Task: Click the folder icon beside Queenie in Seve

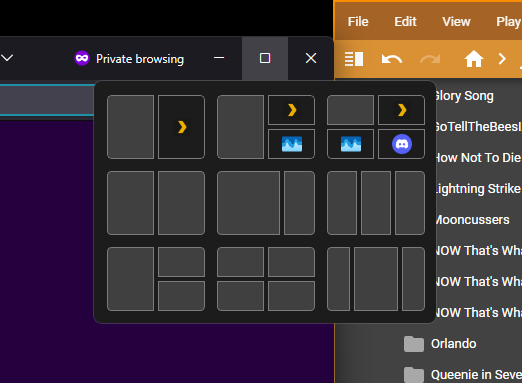Action: coord(414,375)
